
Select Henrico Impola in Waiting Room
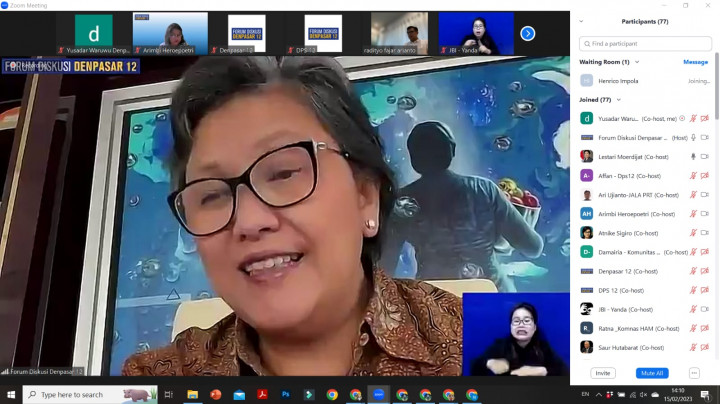click(x=645, y=81)
